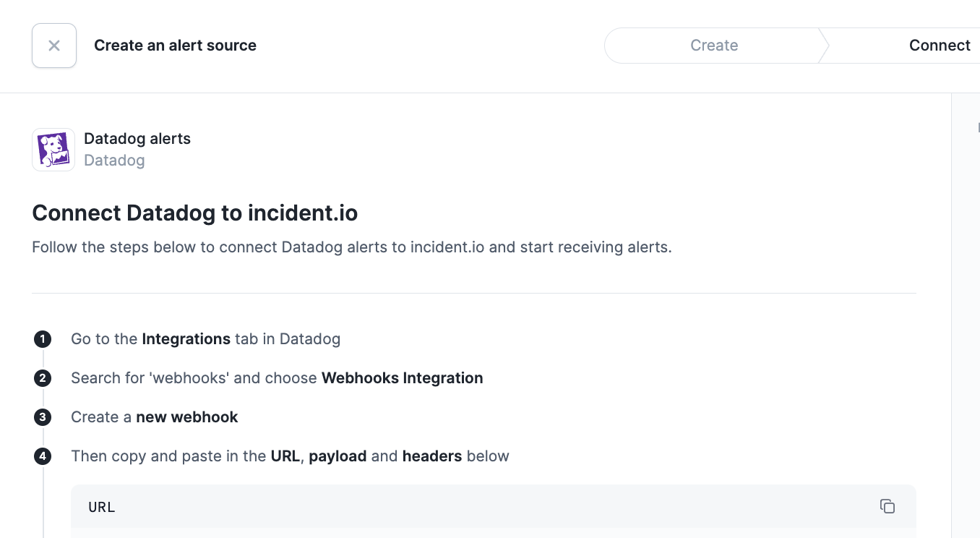The image size is (980, 538).
Task: Click the 'Go to the Integrations tab' step
Action: (205, 338)
